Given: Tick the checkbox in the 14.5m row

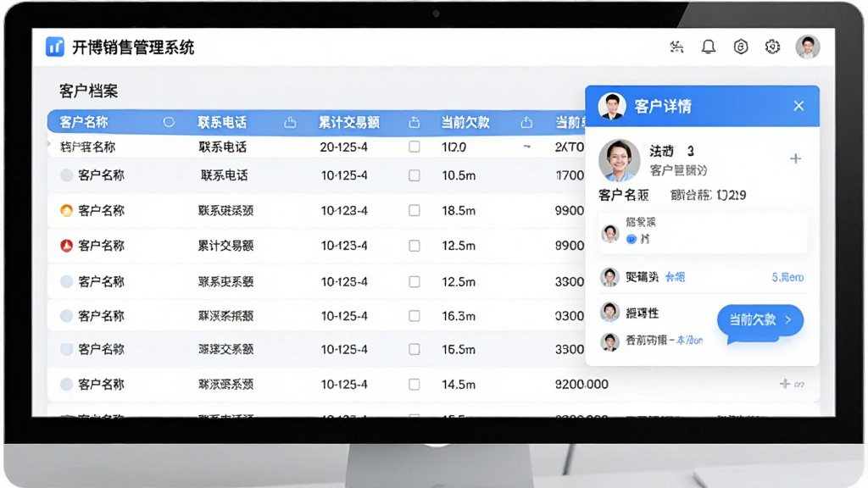Looking at the screenshot, I should click(414, 384).
